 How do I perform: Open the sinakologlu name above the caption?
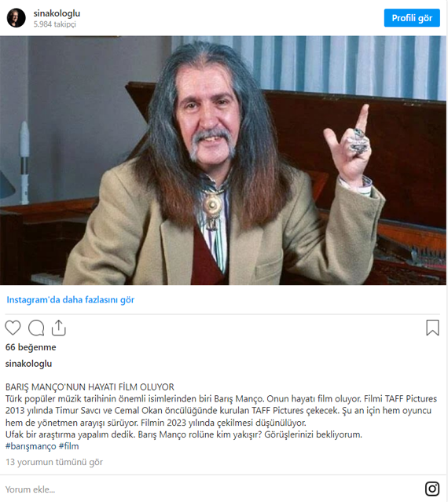pyautogui.click(x=28, y=364)
